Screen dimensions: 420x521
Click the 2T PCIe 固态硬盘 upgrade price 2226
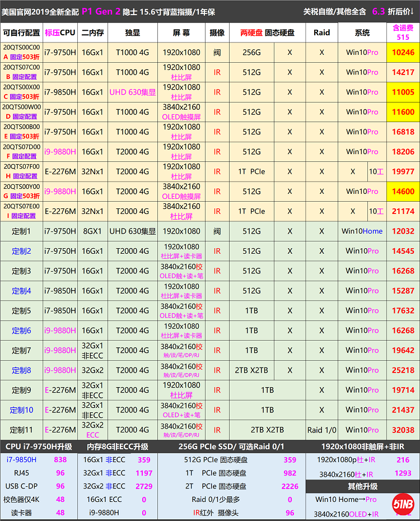(290, 487)
